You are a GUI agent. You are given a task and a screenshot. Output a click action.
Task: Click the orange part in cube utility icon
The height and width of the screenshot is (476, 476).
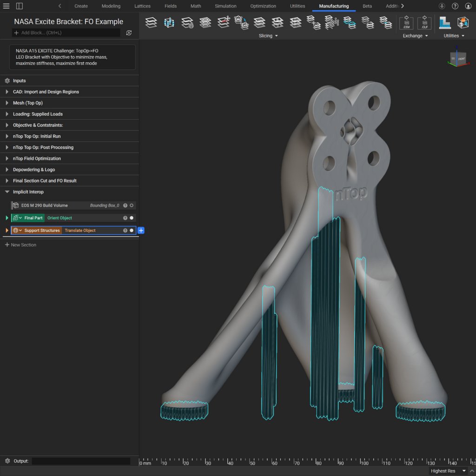click(463, 23)
